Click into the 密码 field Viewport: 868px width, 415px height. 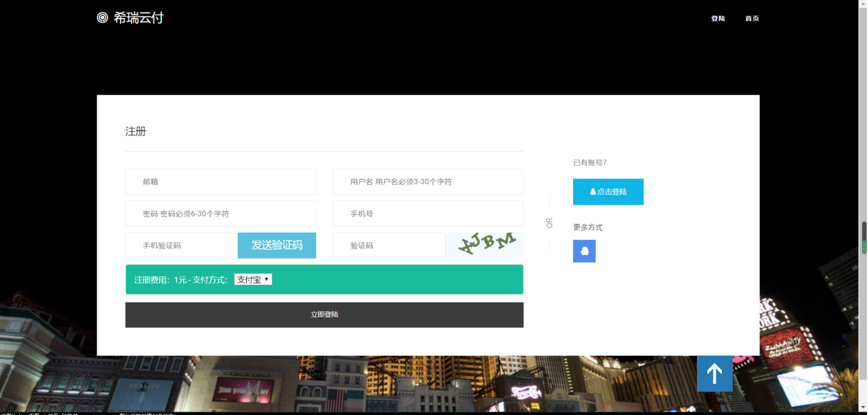tap(221, 214)
